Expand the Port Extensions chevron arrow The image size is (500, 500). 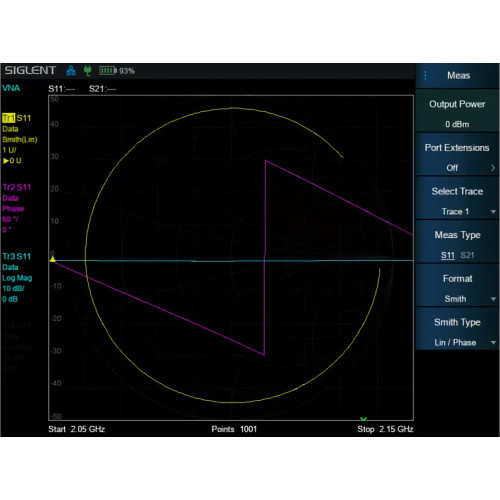[493, 168]
